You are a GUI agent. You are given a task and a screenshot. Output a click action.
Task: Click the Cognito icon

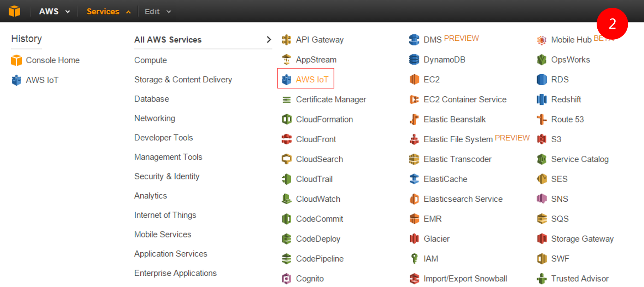pos(287,279)
